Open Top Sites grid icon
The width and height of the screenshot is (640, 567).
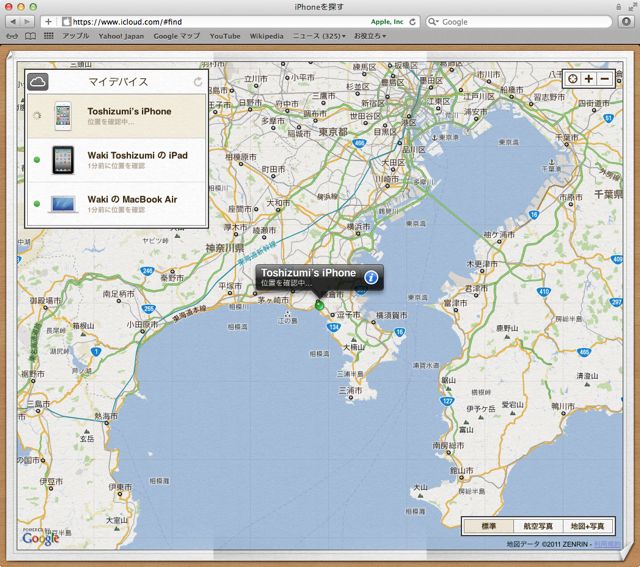click(49, 36)
